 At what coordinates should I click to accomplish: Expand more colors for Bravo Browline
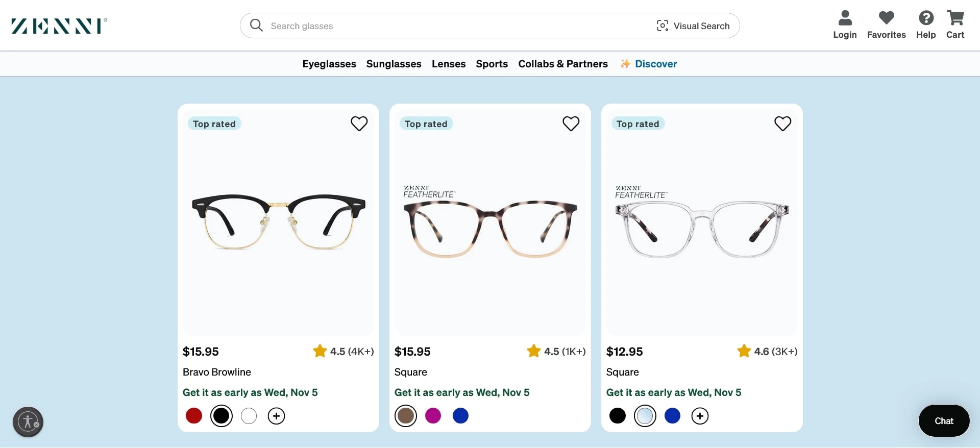point(276,416)
